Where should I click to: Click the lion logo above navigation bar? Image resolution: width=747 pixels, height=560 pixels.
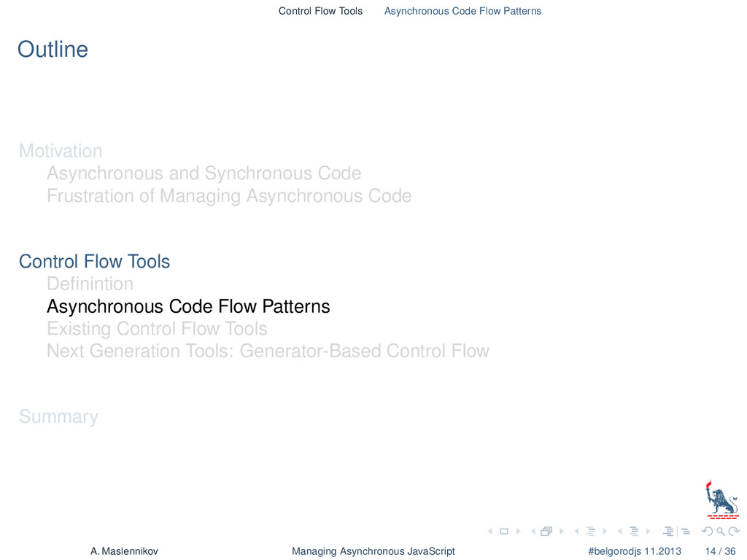722,500
